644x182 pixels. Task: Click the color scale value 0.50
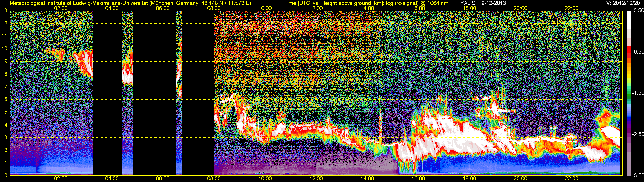[639, 10]
